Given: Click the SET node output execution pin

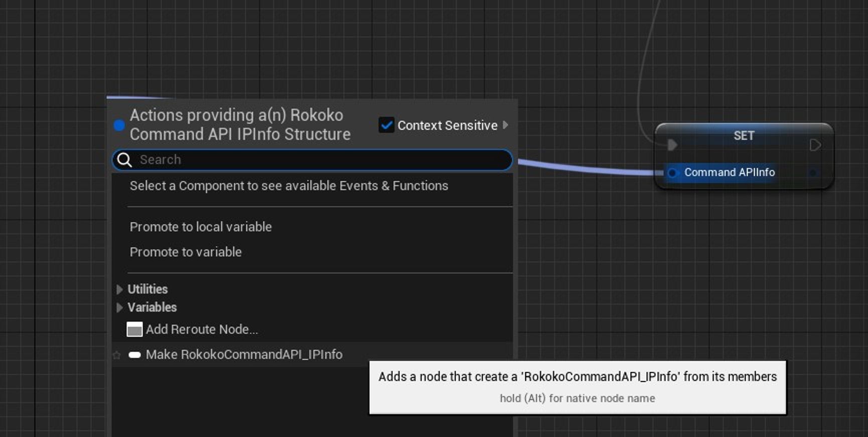Looking at the screenshot, I should point(815,145).
